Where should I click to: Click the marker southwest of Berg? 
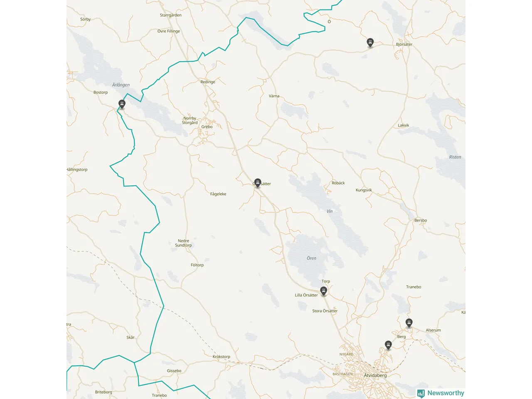388,345
